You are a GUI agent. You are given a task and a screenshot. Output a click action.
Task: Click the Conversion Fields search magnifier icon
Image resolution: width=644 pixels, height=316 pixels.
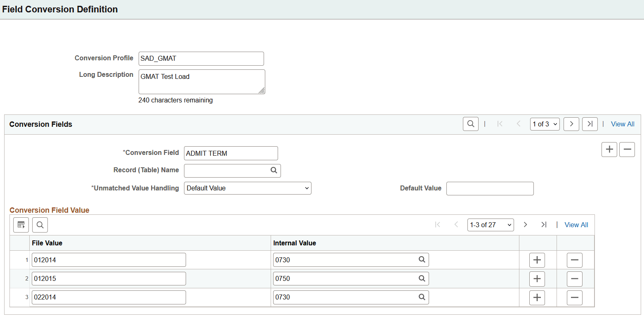tap(471, 124)
